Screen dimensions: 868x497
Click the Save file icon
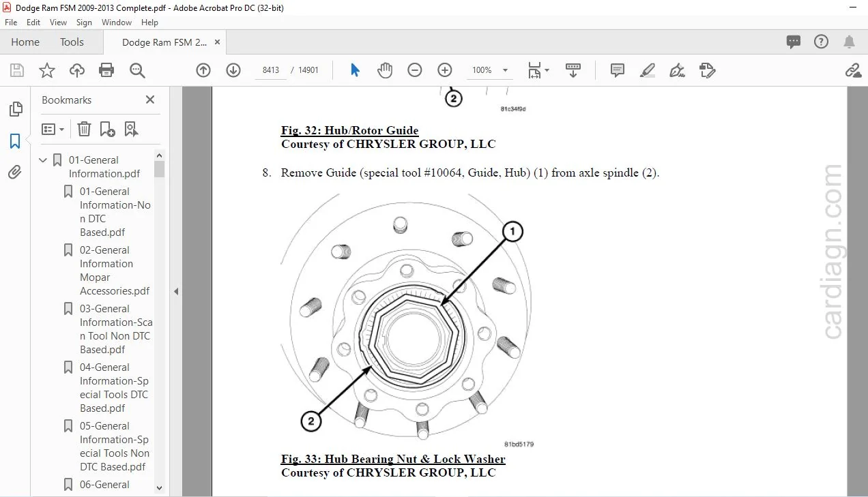click(x=17, y=70)
